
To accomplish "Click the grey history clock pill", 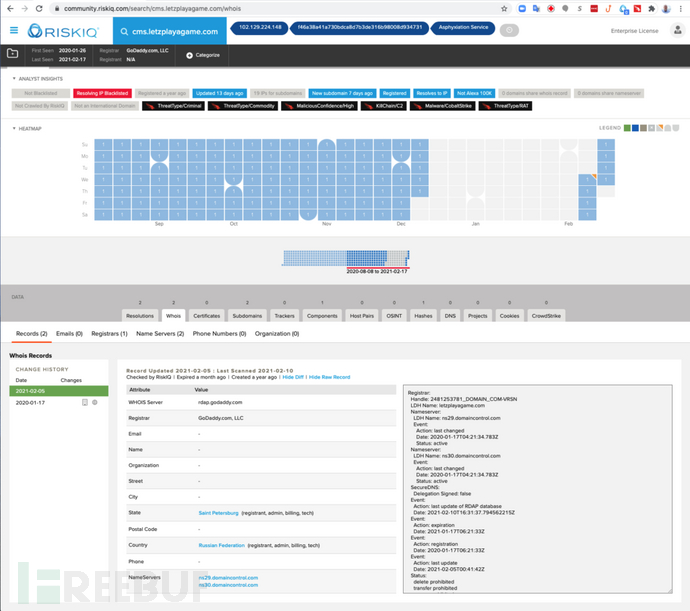I will tap(509, 30).
